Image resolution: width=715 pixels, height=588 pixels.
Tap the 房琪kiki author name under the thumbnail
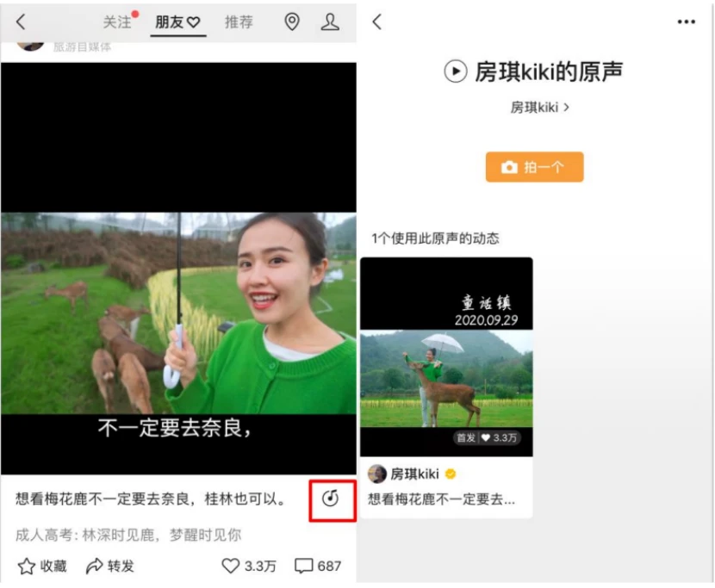pos(414,473)
